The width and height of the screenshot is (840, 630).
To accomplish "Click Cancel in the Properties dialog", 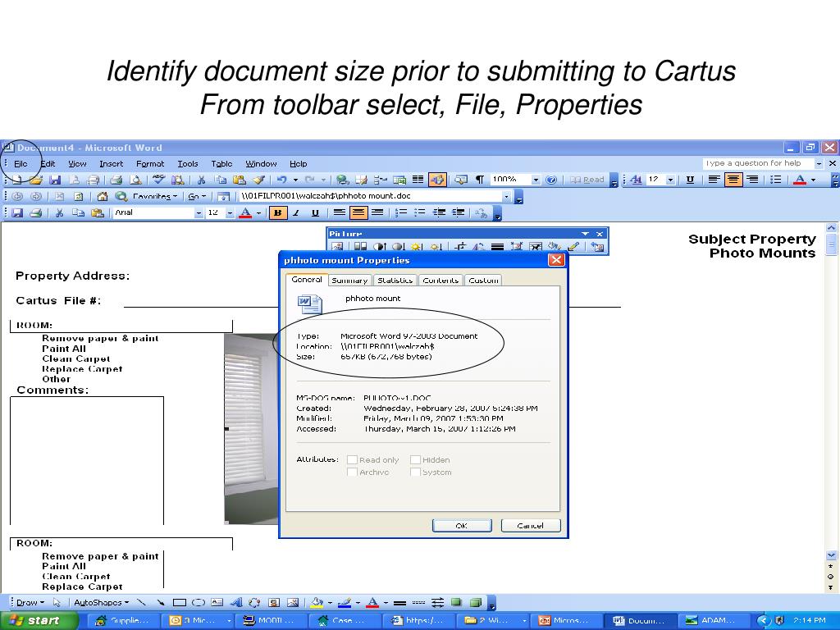I will coord(531,526).
